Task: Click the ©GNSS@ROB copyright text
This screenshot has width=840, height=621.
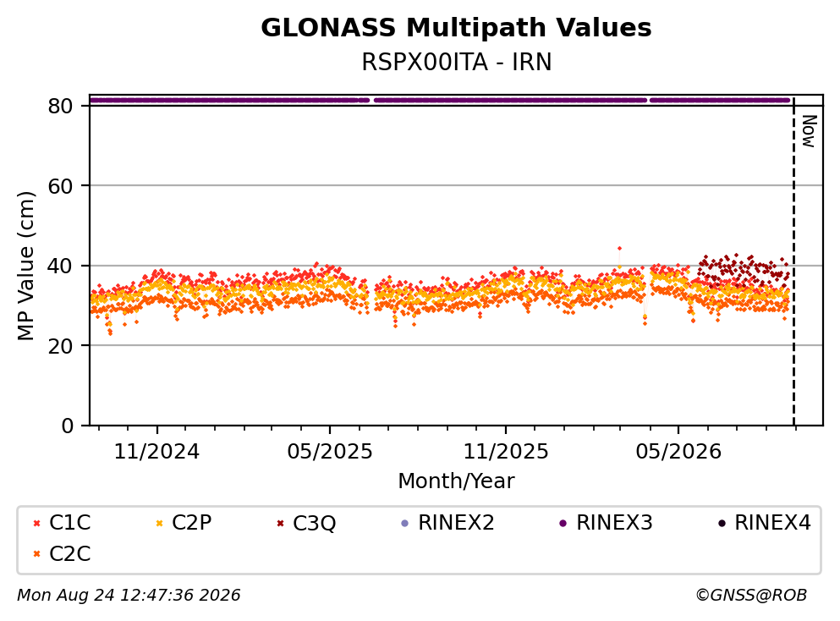Action: (x=751, y=595)
